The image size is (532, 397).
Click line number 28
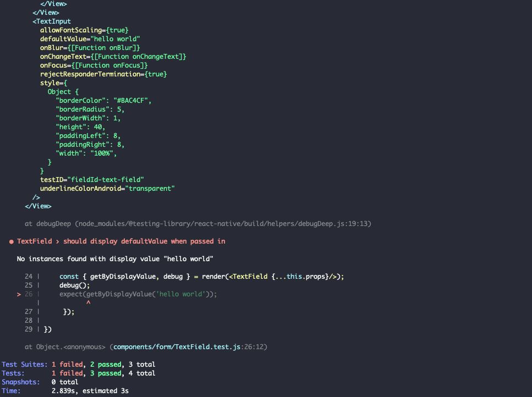(29, 321)
